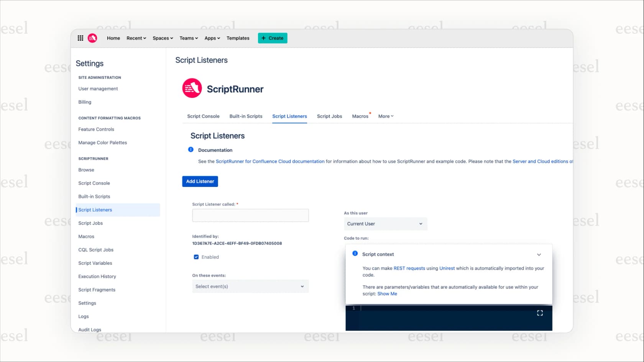Open the More tab dropdown

point(386,116)
